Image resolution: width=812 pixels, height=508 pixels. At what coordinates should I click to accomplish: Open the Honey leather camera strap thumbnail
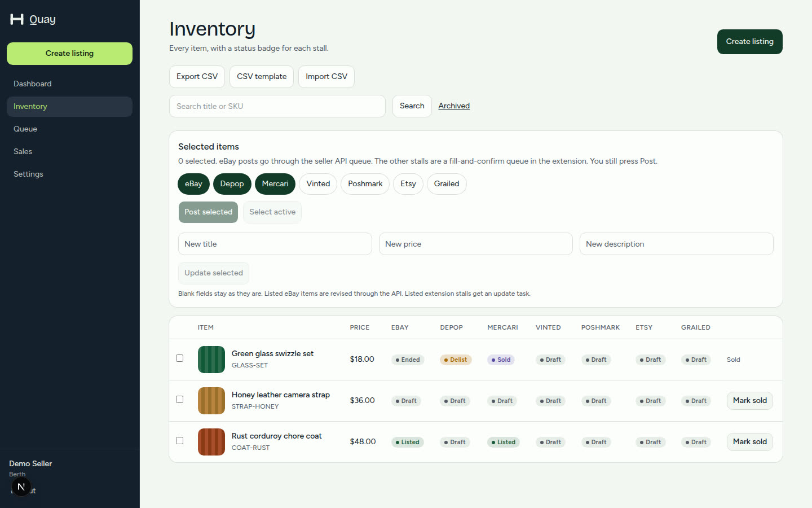(211, 401)
